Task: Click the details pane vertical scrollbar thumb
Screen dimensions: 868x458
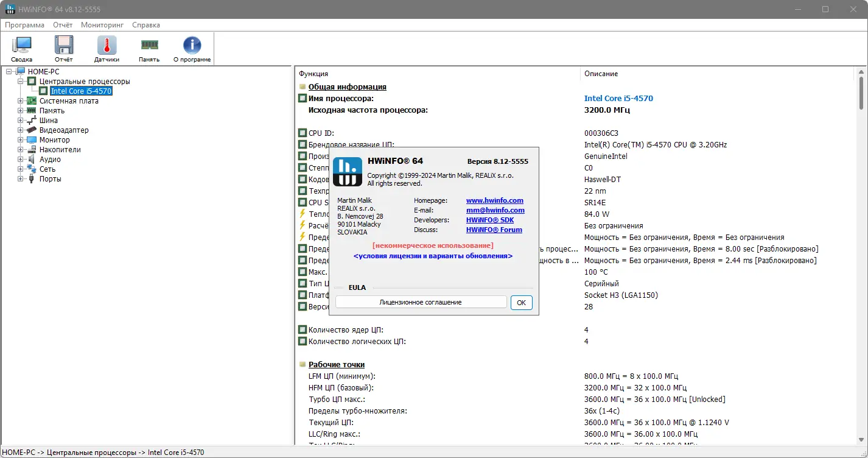Action: click(861, 93)
